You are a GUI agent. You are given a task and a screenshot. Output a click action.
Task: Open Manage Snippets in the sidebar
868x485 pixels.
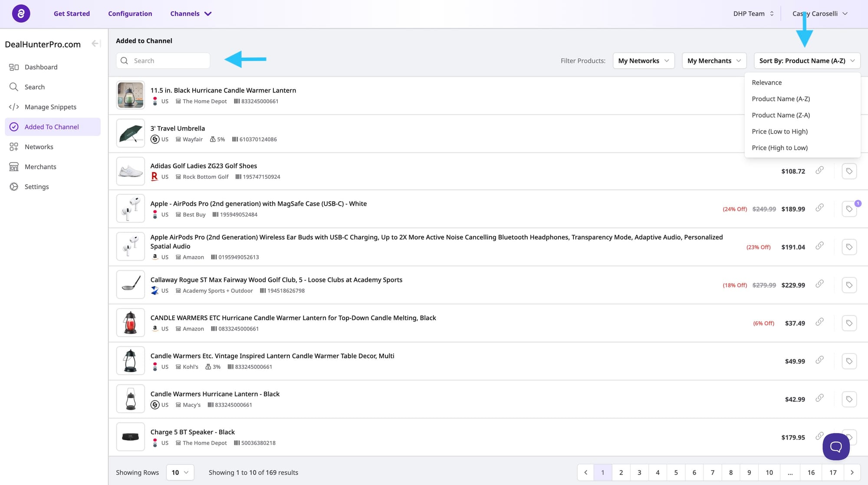click(x=50, y=107)
